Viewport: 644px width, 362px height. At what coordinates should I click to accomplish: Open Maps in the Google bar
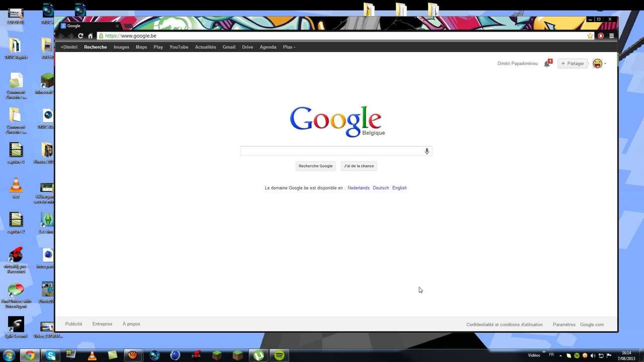141,47
